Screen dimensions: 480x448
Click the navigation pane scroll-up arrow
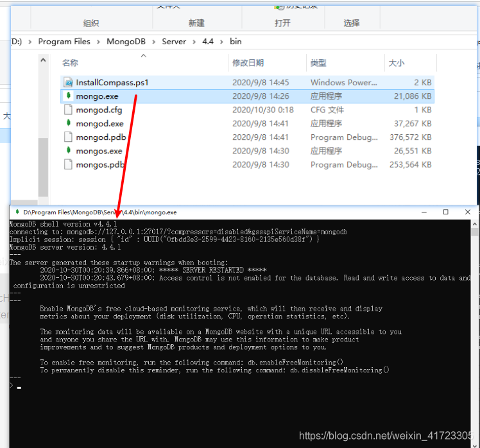[43, 60]
